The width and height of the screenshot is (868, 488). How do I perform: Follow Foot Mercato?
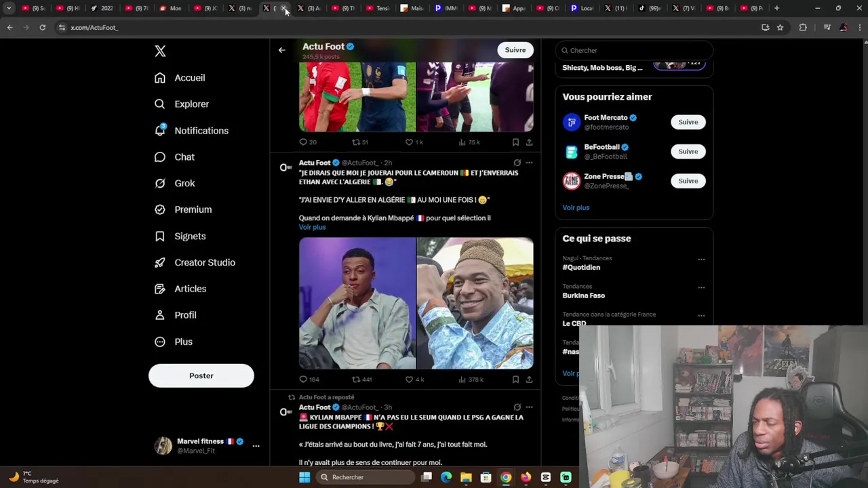[x=688, y=122]
